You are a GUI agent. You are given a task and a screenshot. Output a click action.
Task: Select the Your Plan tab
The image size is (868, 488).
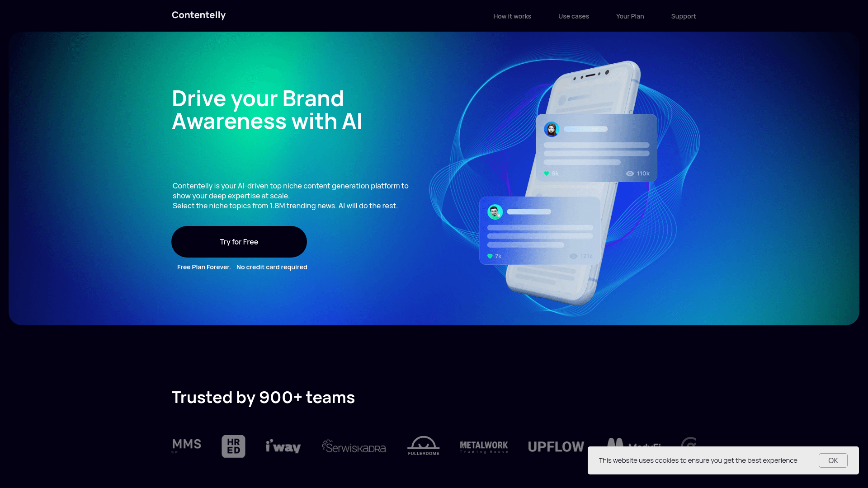(x=630, y=15)
